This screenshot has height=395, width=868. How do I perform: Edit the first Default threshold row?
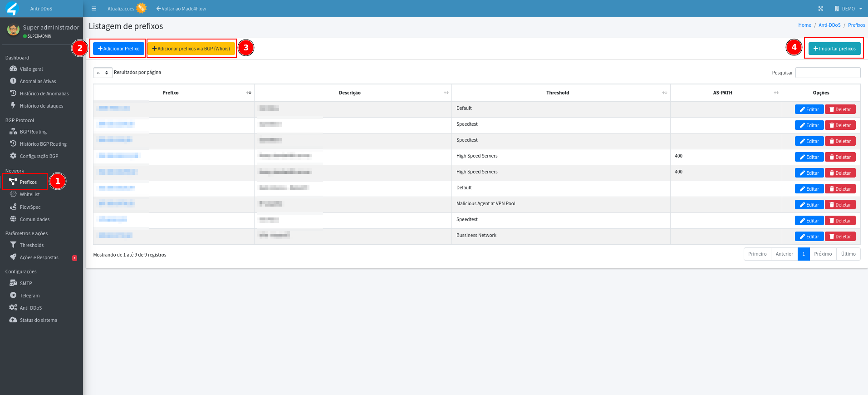(x=809, y=109)
